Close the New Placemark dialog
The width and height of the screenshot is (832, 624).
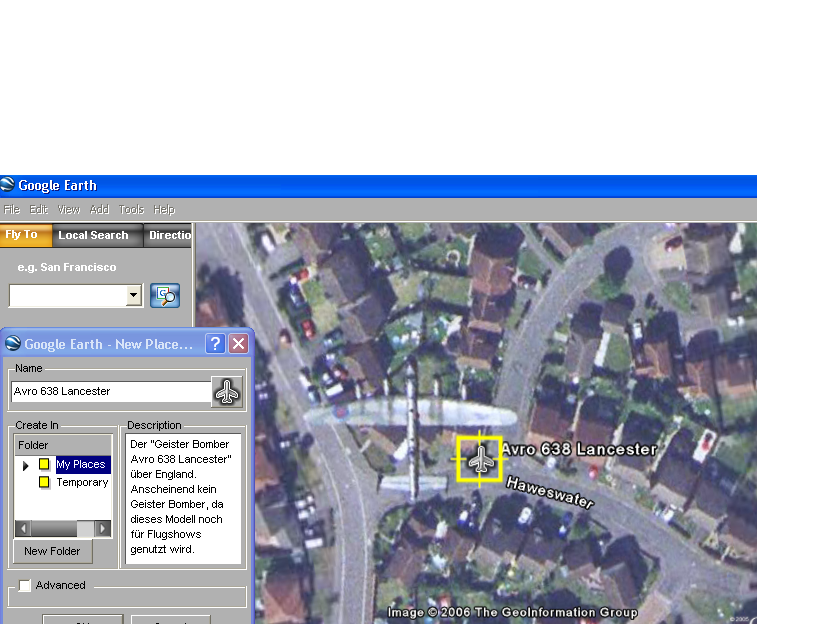click(x=239, y=344)
